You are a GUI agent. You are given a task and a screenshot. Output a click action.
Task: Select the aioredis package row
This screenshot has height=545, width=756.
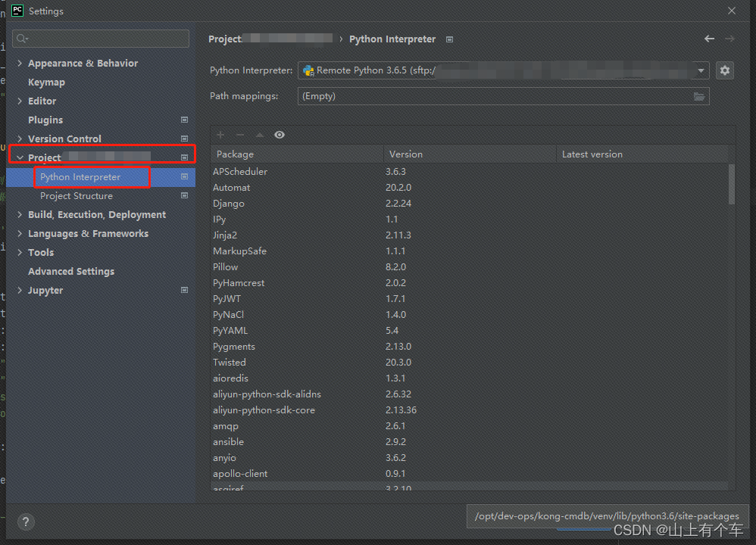pos(470,378)
